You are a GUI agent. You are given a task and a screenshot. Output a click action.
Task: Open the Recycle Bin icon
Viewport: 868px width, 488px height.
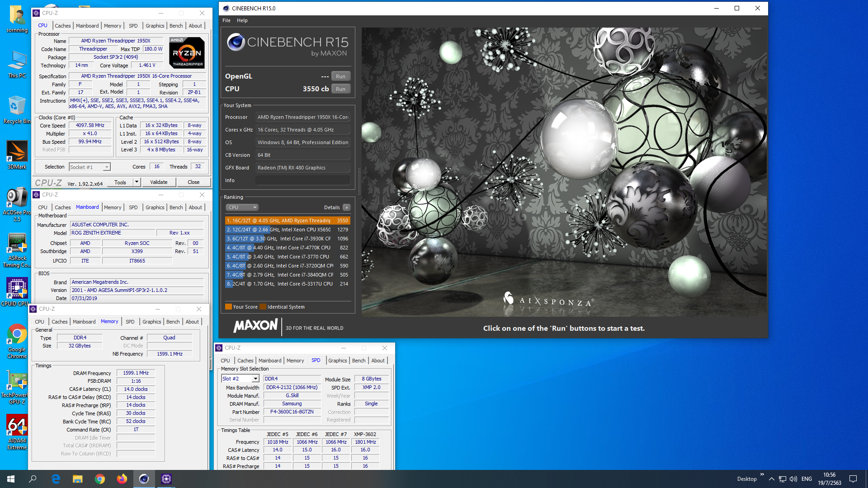tap(17, 110)
